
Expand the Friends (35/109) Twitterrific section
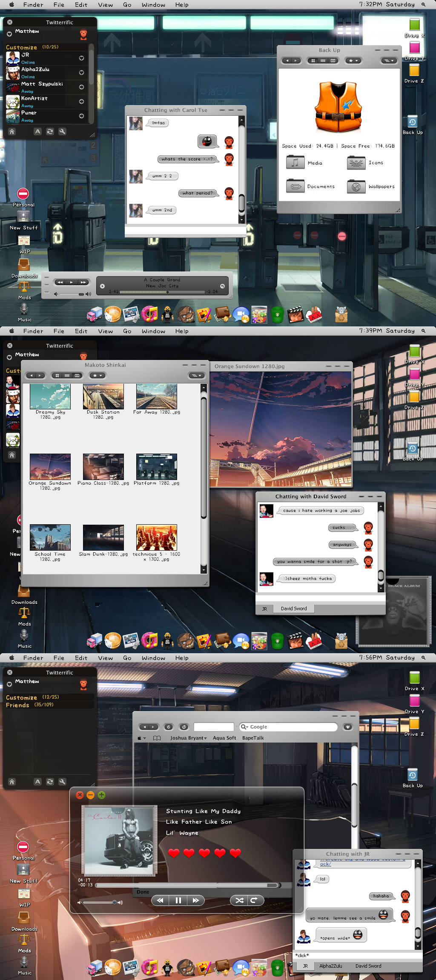(x=17, y=705)
